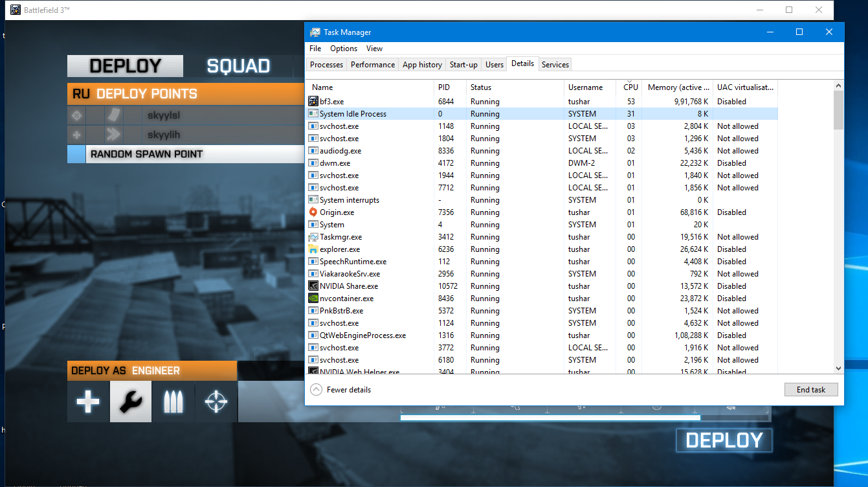Click the NVIDIA Share.exe icon
868x487 pixels.
[x=313, y=286]
